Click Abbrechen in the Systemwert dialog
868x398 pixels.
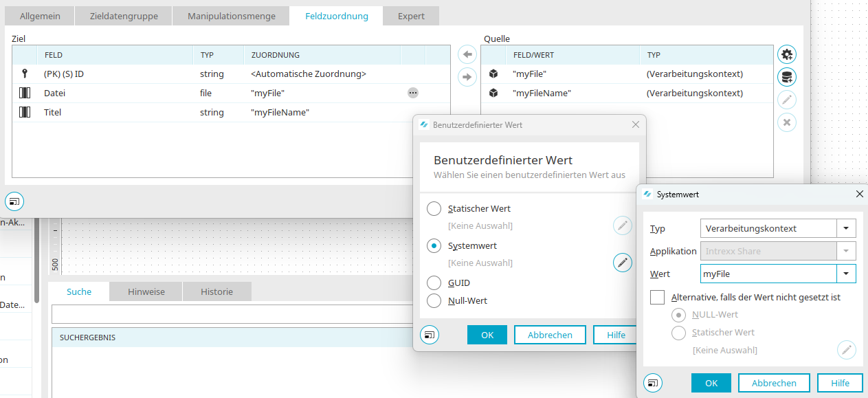pyautogui.click(x=774, y=383)
